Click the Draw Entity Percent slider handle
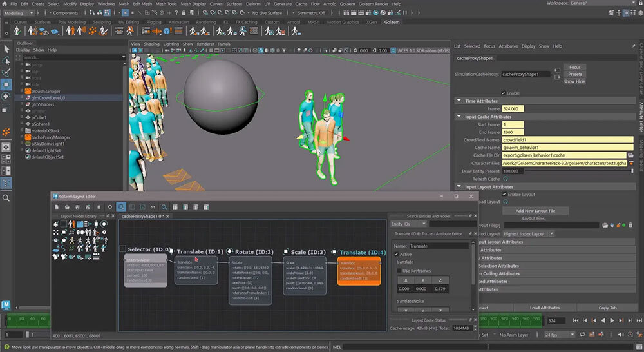Image resolution: width=644 pixels, height=352 pixels. tap(632, 171)
